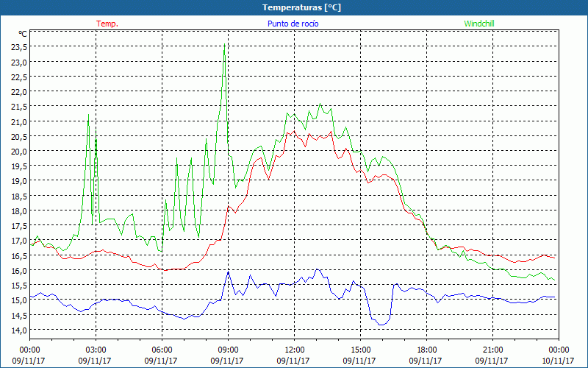The image size is (588, 368).
Task: Select the green Windchill legend label
Action: coord(479,24)
